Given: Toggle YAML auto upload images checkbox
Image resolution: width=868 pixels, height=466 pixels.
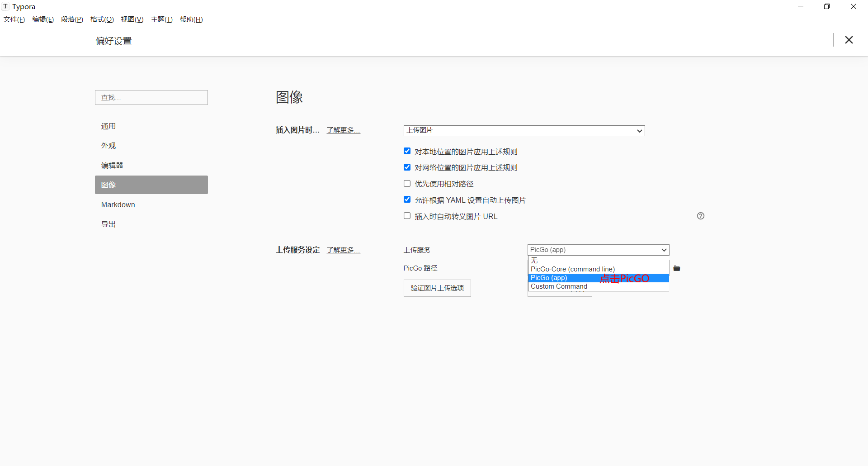Looking at the screenshot, I should point(407,200).
